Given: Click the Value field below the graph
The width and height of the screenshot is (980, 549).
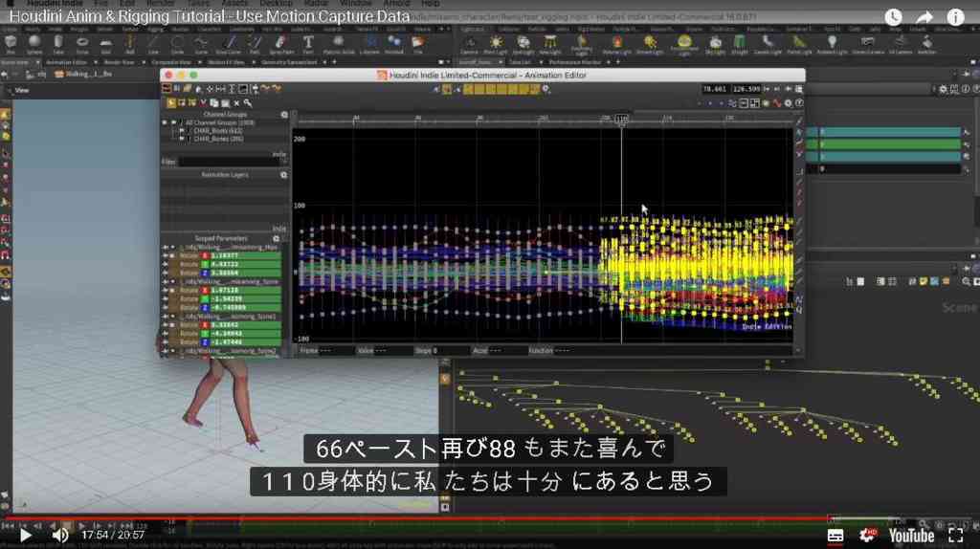Looking at the screenshot, I should (x=393, y=351).
